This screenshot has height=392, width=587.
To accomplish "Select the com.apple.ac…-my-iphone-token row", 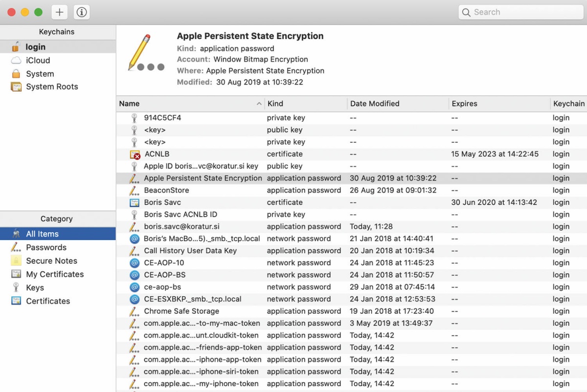I will click(x=352, y=384).
